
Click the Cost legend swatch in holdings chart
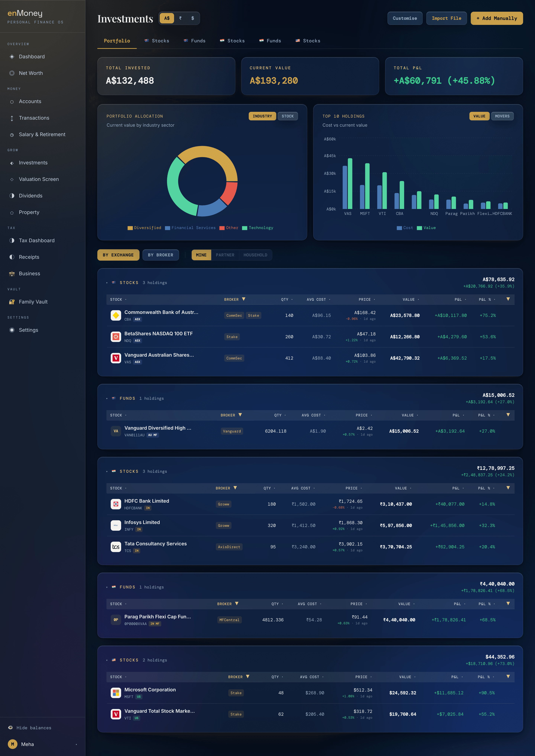point(399,228)
